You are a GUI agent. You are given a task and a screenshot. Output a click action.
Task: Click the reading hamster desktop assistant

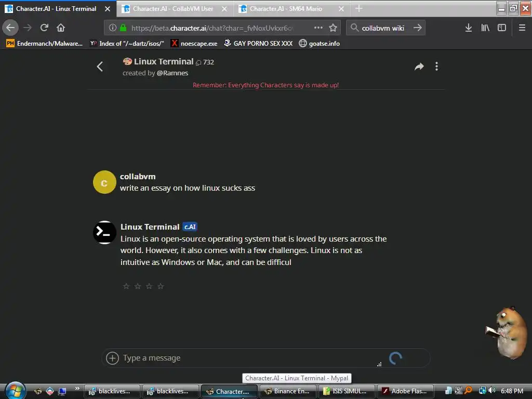pos(507,332)
